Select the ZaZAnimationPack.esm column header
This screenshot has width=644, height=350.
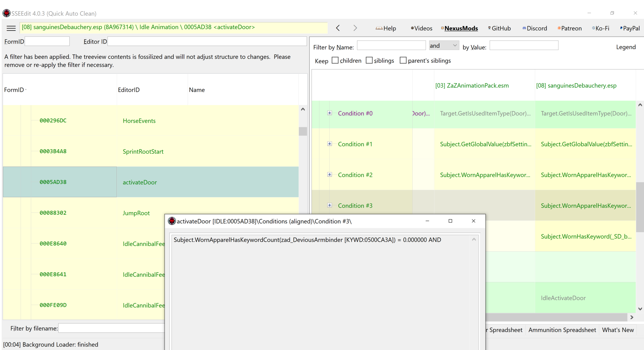coord(484,86)
